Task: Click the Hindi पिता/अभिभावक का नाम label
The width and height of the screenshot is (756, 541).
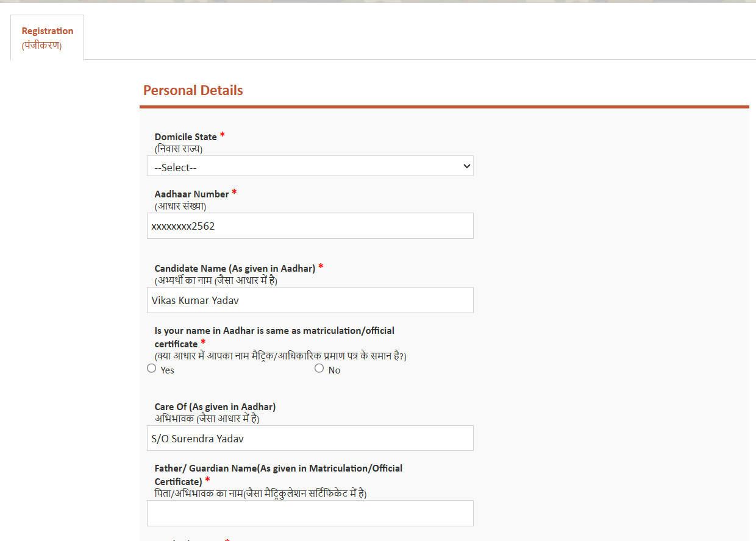Action: [x=260, y=493]
